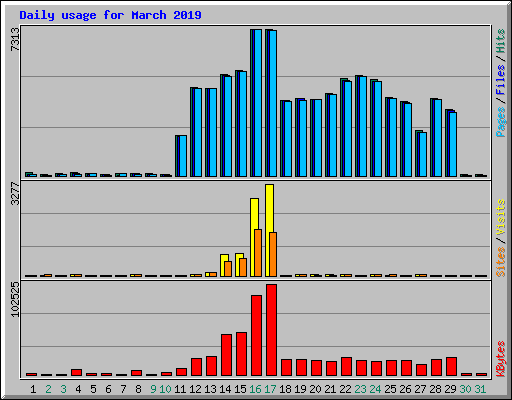Click the Visits legend label
The height and width of the screenshot is (400, 512).
501,217
